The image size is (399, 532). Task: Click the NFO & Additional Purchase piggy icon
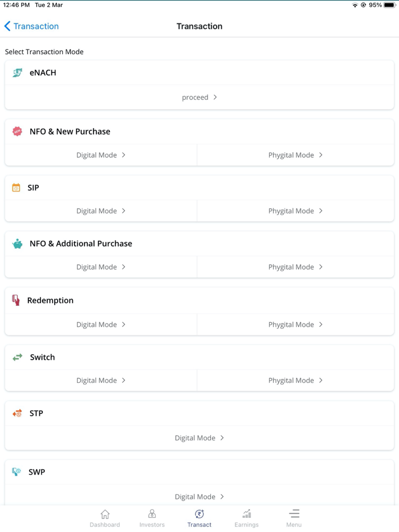tap(16, 243)
